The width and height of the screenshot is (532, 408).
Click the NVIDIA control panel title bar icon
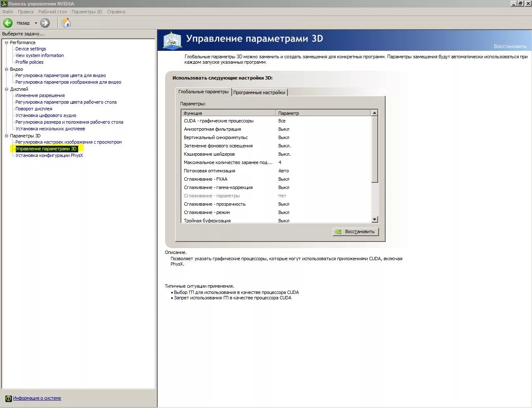click(x=4, y=3)
